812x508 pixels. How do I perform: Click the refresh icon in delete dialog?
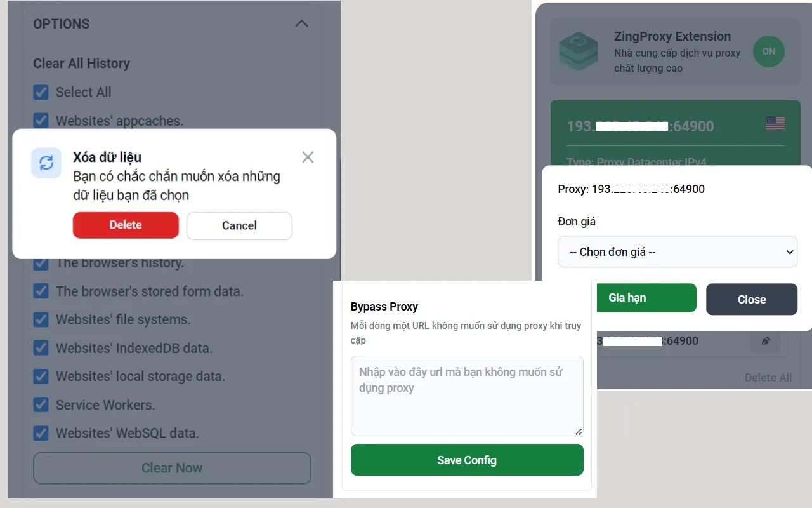point(46,163)
